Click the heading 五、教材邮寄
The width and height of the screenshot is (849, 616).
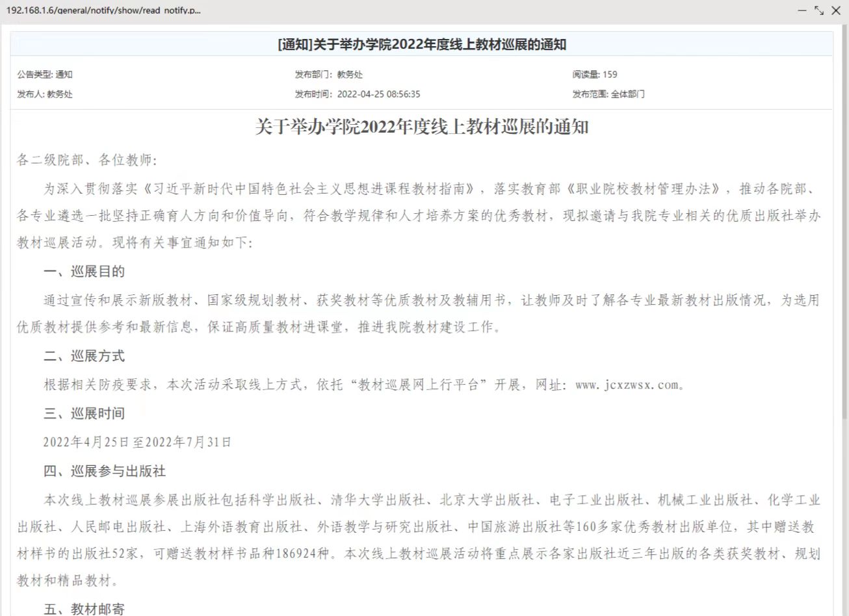point(84,609)
